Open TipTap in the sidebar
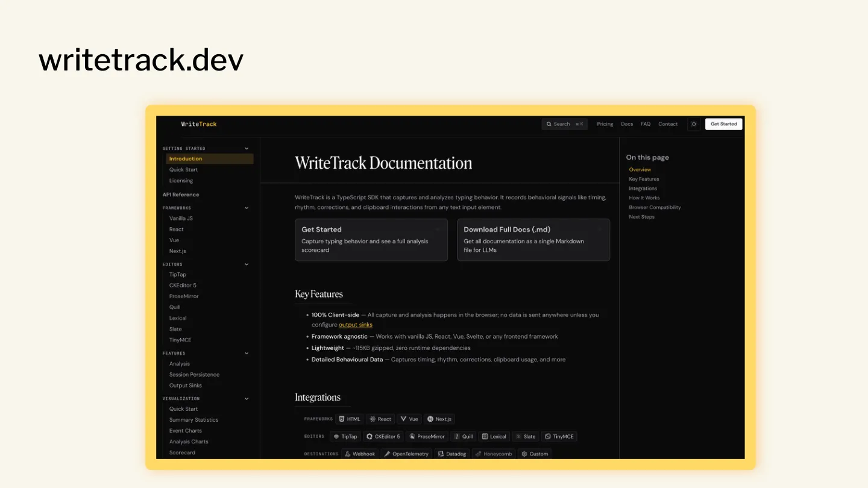 [x=178, y=275]
